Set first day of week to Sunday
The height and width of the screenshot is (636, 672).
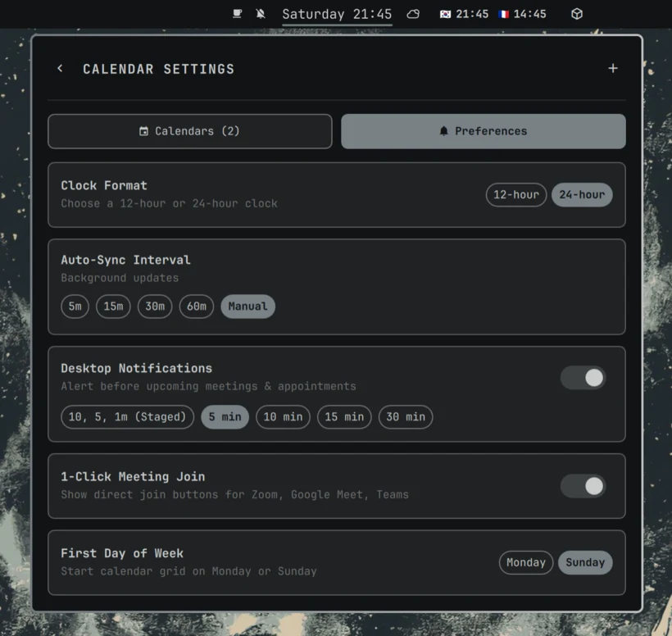585,563
